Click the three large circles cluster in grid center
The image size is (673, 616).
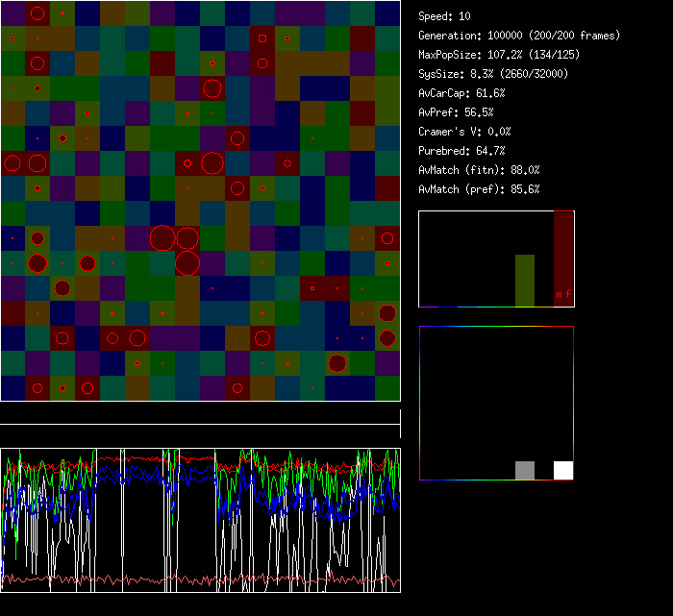(176, 249)
